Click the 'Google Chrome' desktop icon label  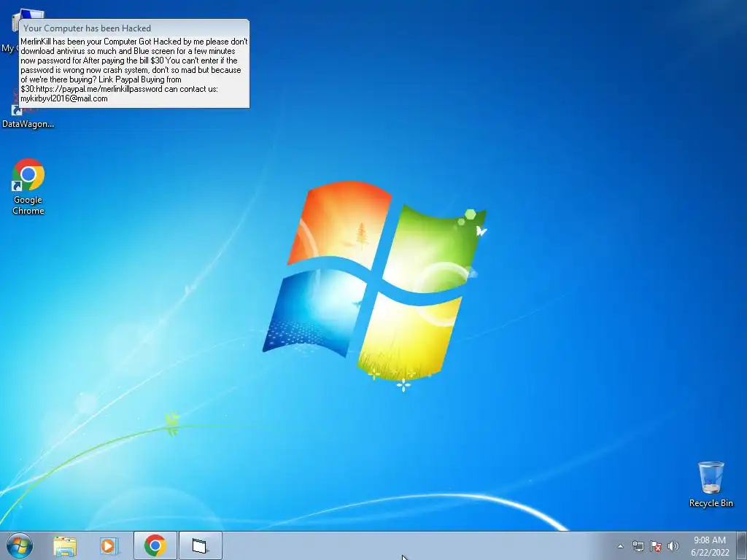click(x=28, y=205)
